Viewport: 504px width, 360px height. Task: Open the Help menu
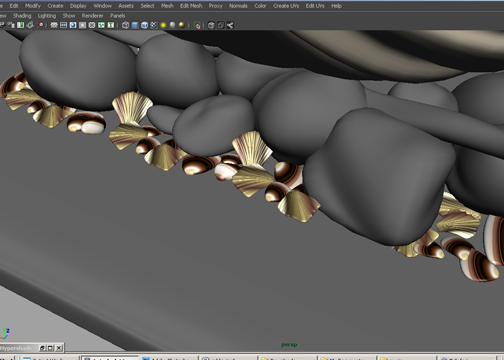tap(336, 6)
